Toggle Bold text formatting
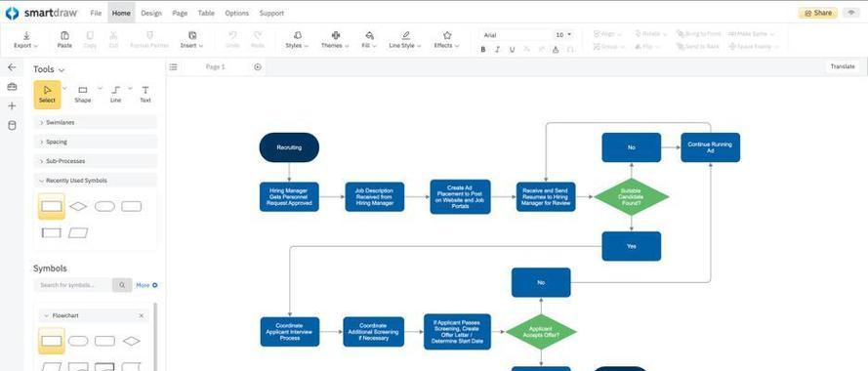This screenshot has height=371, width=868. pos(482,49)
